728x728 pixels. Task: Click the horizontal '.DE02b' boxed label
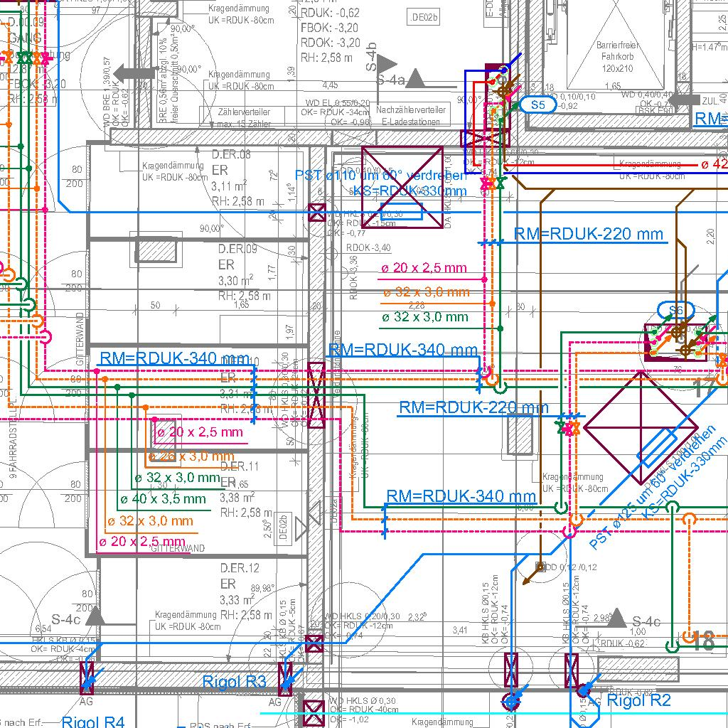[424, 17]
